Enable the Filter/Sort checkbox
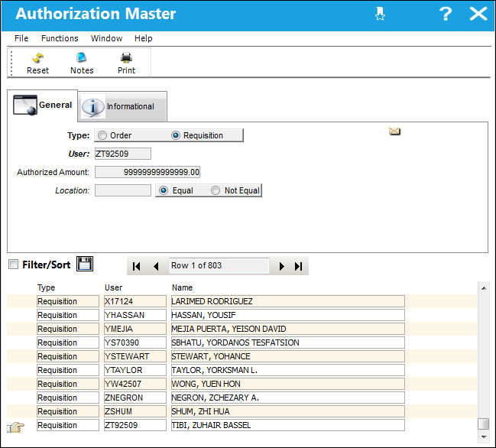 [13, 264]
